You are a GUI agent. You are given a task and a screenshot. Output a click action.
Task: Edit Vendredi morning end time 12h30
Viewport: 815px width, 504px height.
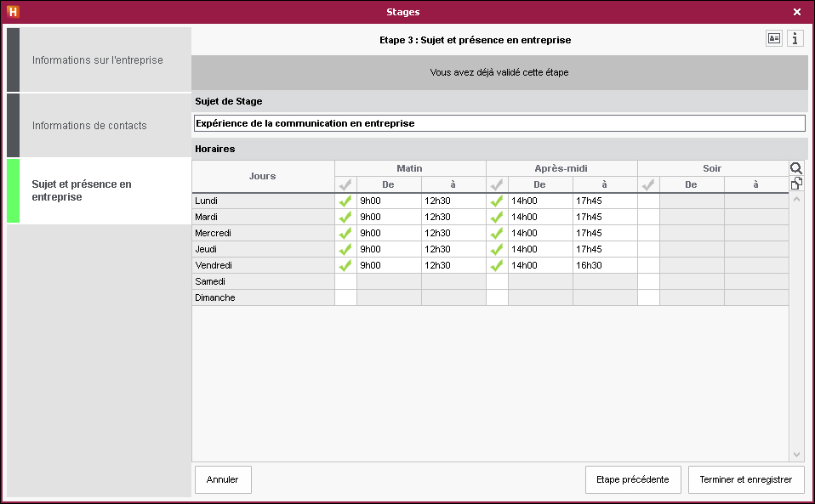pyautogui.click(x=453, y=265)
